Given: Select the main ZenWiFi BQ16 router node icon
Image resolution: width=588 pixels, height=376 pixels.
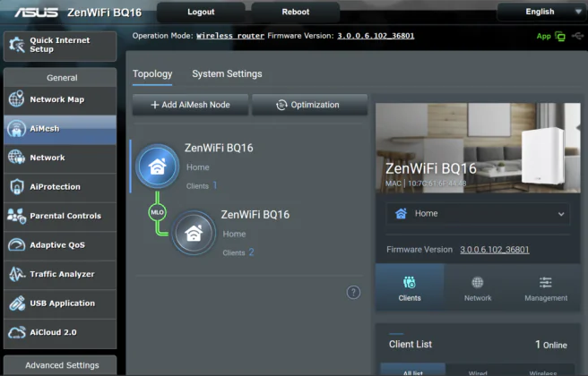Looking at the screenshot, I should 158,167.
